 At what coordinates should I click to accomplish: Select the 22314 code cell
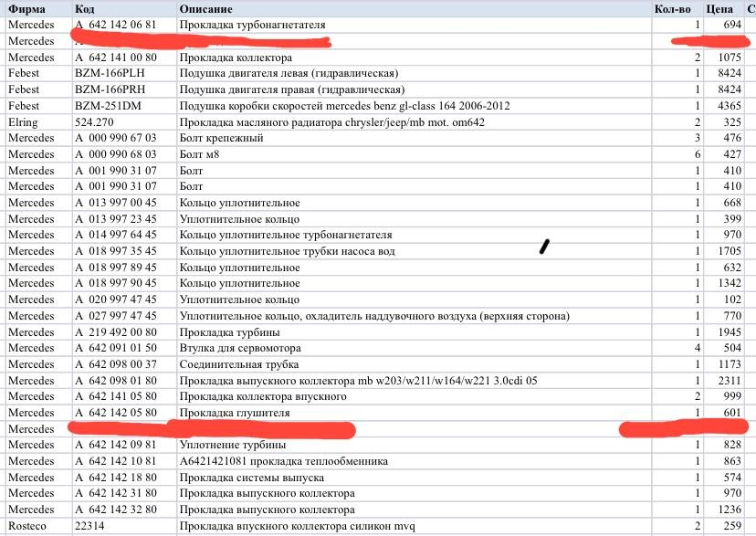point(91,525)
